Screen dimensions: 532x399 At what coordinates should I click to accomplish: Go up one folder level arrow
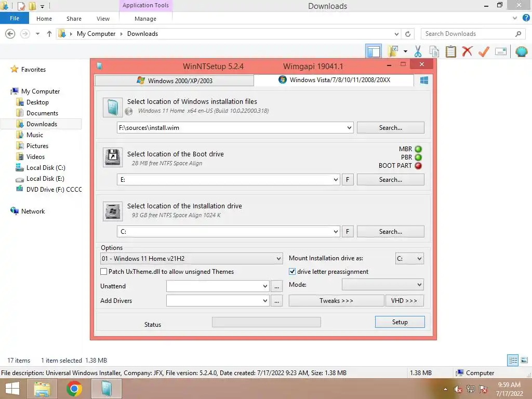coord(49,34)
